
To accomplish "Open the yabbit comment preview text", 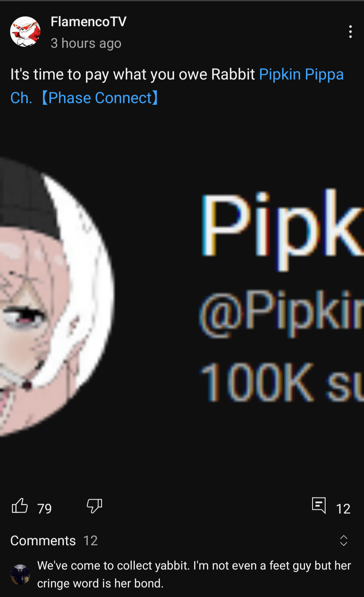I will [194, 574].
